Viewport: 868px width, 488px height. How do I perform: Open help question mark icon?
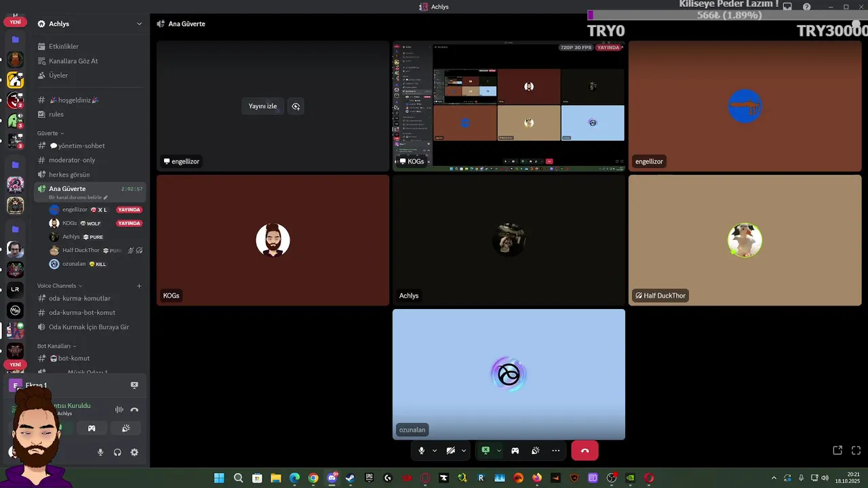pyautogui.click(x=806, y=7)
